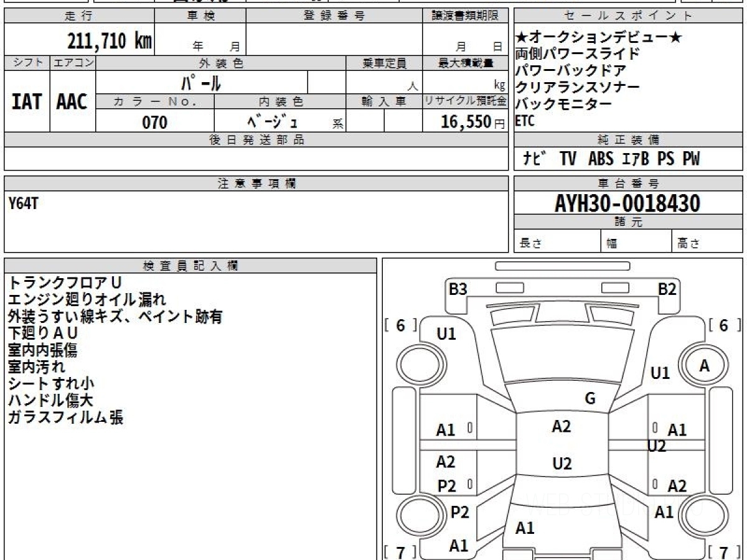Select the ハンドル傷大 remark
The image size is (747, 560).
(50, 401)
